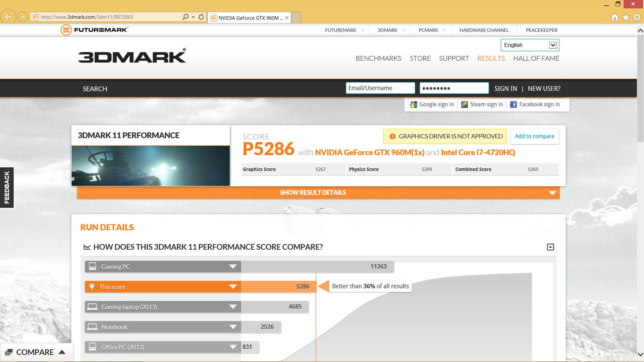The width and height of the screenshot is (644, 362).
Task: Click the scrollbar up arrow
Action: point(640,31)
